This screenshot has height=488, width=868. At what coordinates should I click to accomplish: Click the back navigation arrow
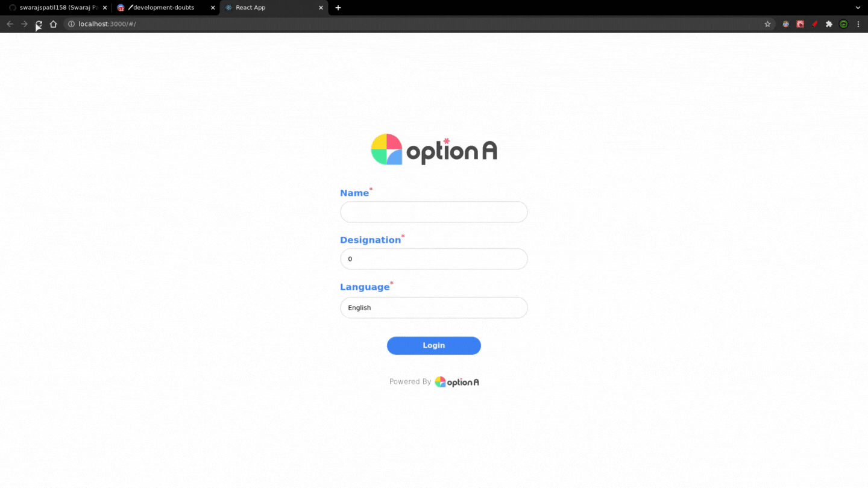10,24
